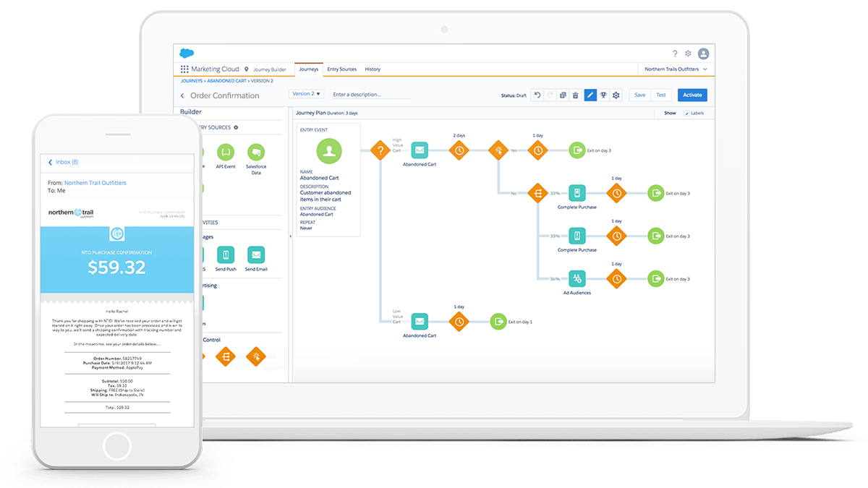Screen dimensions: 868x488
Task: Open Abandoned Cart email on High Value path
Action: pyautogui.click(x=420, y=150)
